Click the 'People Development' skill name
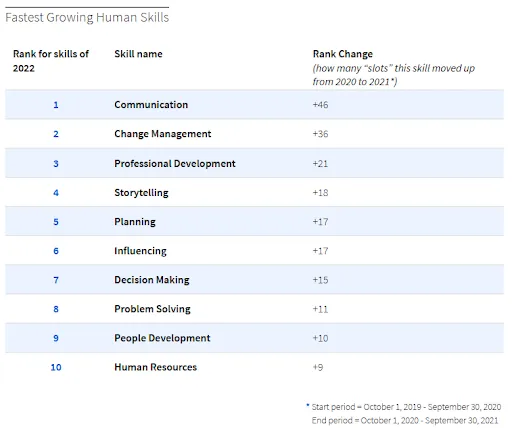 pos(162,338)
